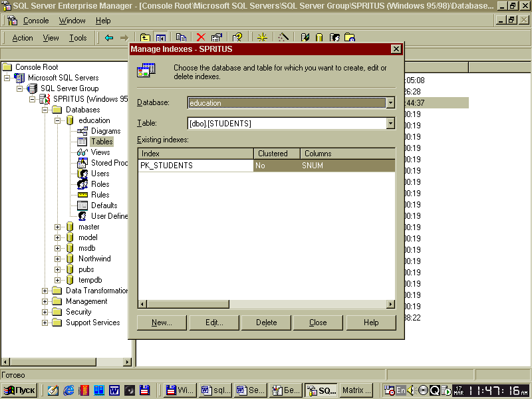Switch to Matrix taskbar button
This screenshot has height=399, width=532.
[x=356, y=390]
